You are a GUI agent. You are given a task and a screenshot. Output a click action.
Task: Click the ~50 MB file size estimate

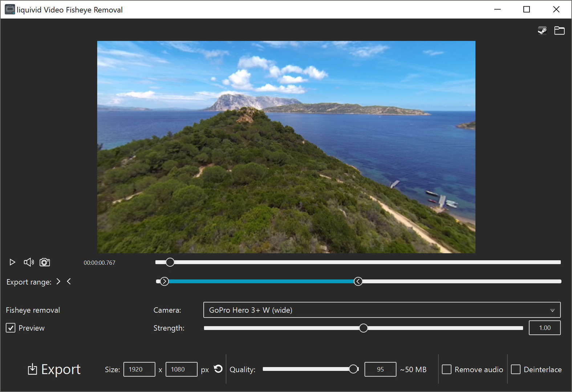[x=413, y=369]
